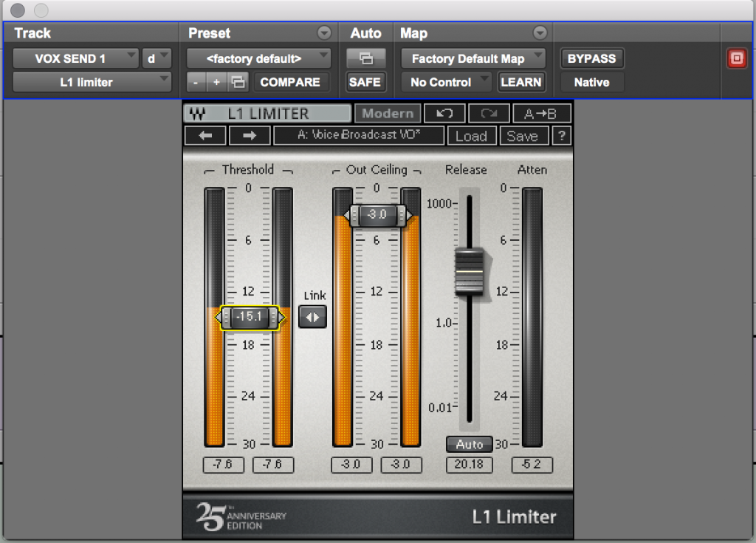Click the L1 LIMITER title bar text

(268, 114)
